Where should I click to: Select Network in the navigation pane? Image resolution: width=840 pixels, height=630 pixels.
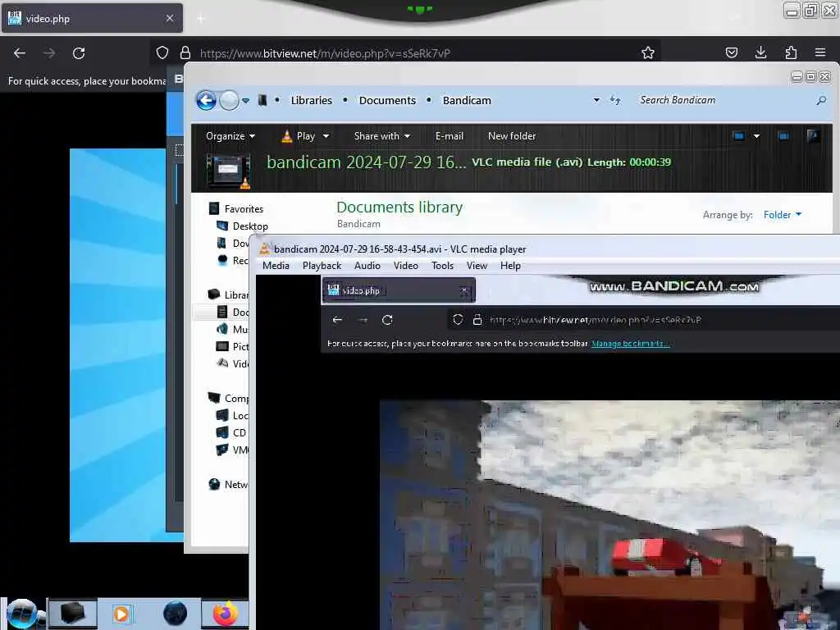tap(228, 484)
